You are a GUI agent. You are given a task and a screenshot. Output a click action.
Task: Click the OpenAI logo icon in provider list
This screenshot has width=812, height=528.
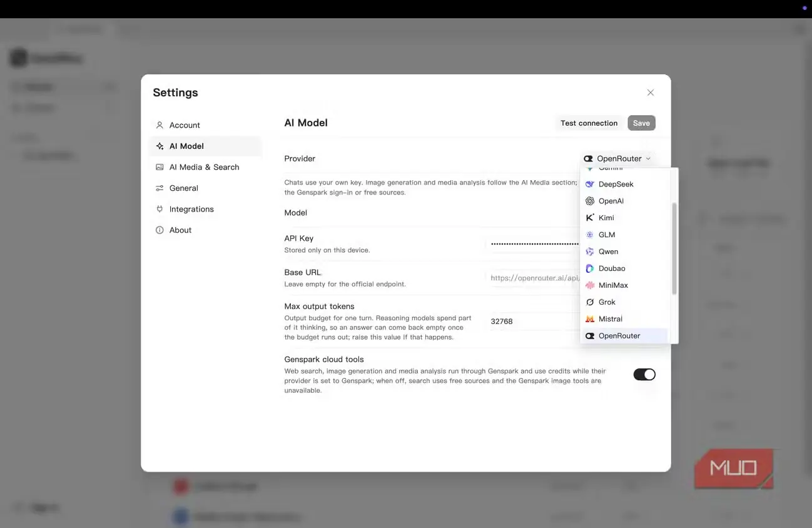(x=589, y=201)
